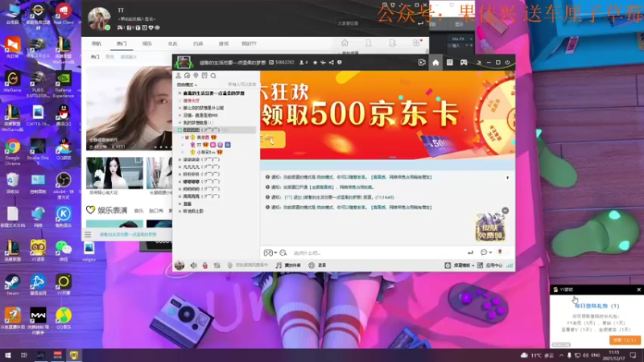Open the Steam desktop icon
The height and width of the screenshot is (362, 644).
(x=12, y=286)
